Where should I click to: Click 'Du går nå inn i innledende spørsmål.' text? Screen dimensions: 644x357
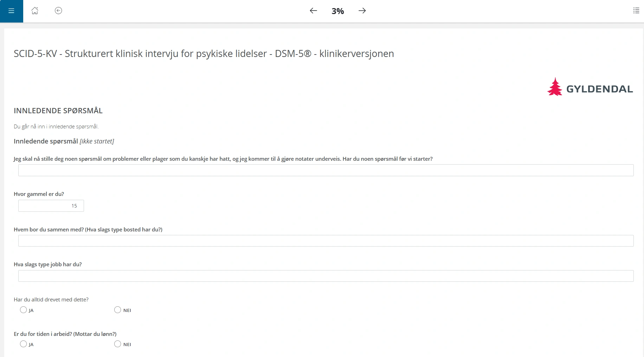click(56, 127)
